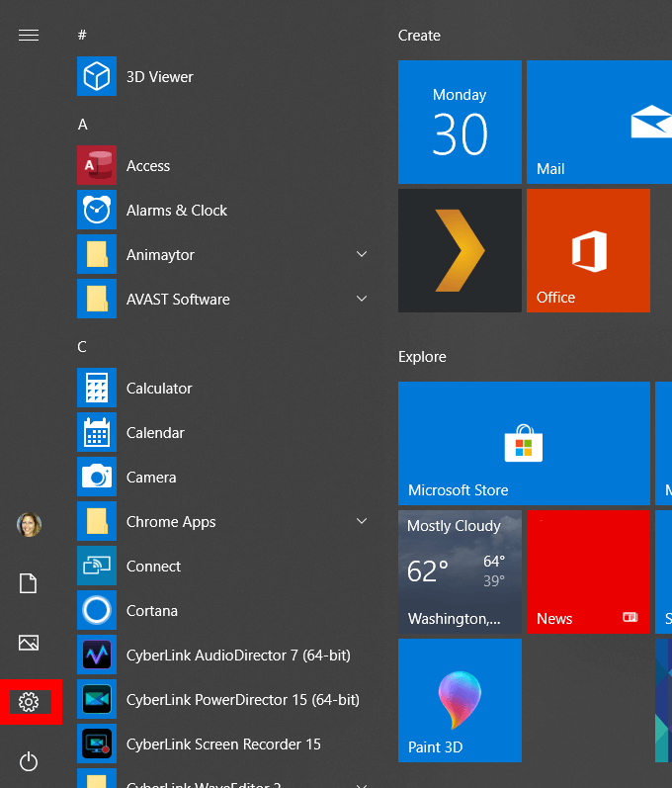Launch 3D Viewer from the app list
Viewport: 672px width, 788px height.
(x=159, y=77)
